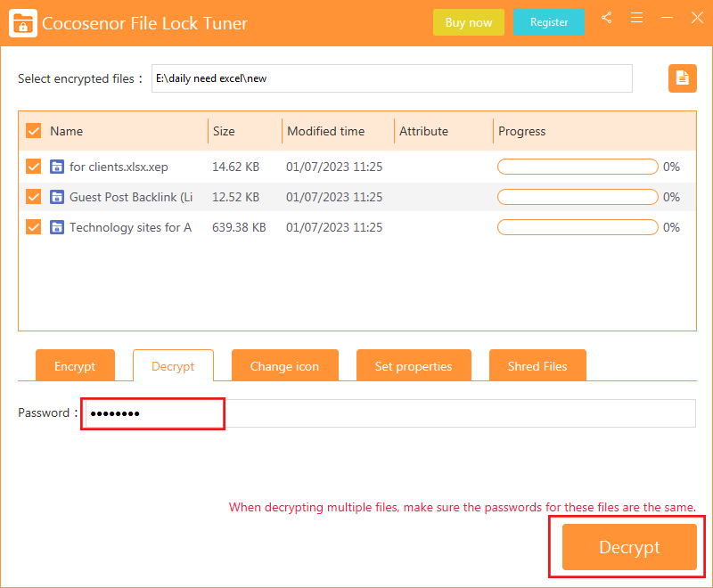
Task: Click the Progress column header
Action: (x=521, y=131)
